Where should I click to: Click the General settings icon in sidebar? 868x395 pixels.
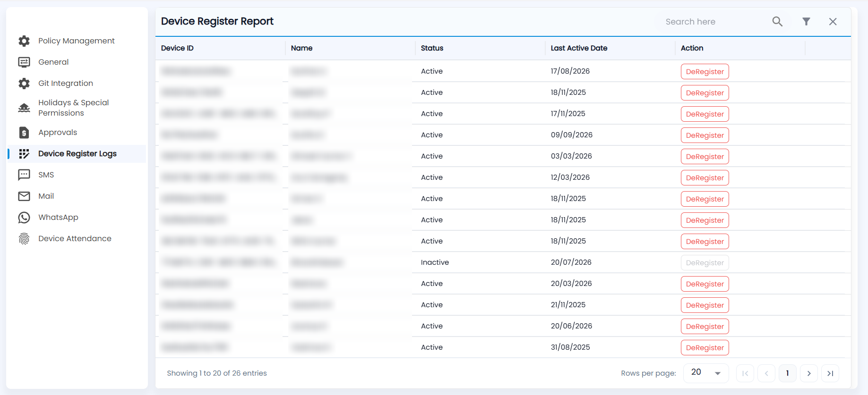tap(24, 62)
